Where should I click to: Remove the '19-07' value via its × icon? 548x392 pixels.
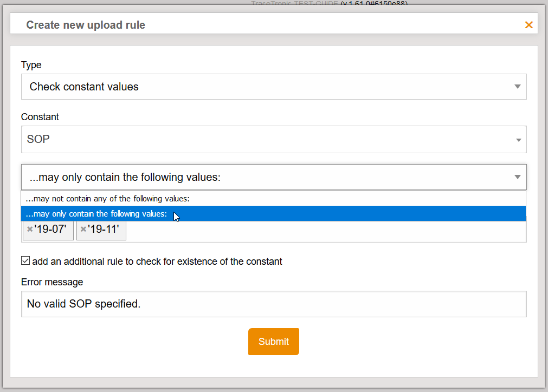point(29,230)
